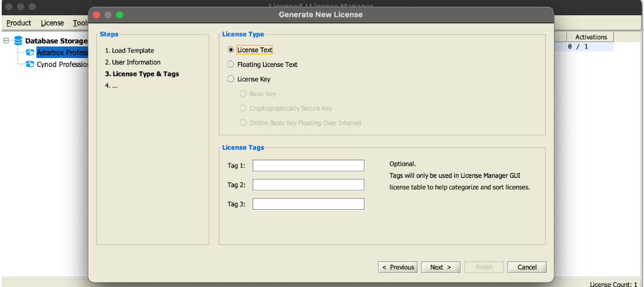Screen dimensions: 644x287
Task: Select the License Text radio button
Action: click(x=231, y=50)
